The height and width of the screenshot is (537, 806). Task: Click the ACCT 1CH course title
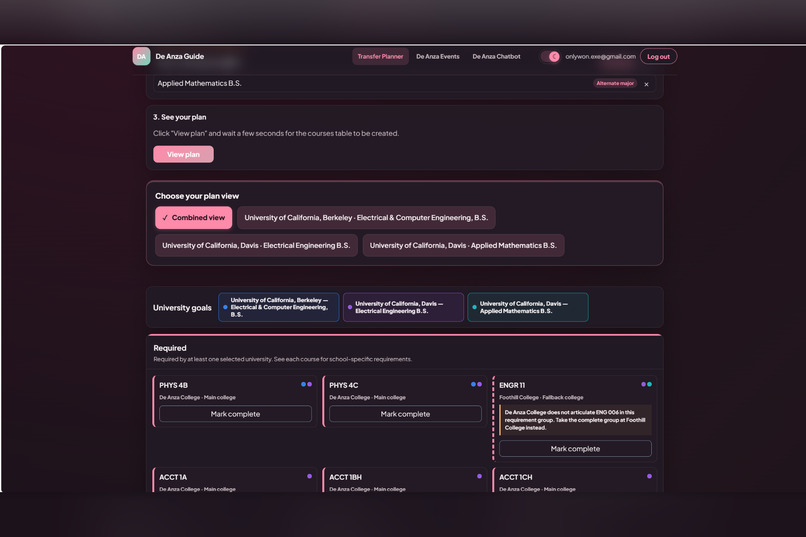(x=516, y=477)
